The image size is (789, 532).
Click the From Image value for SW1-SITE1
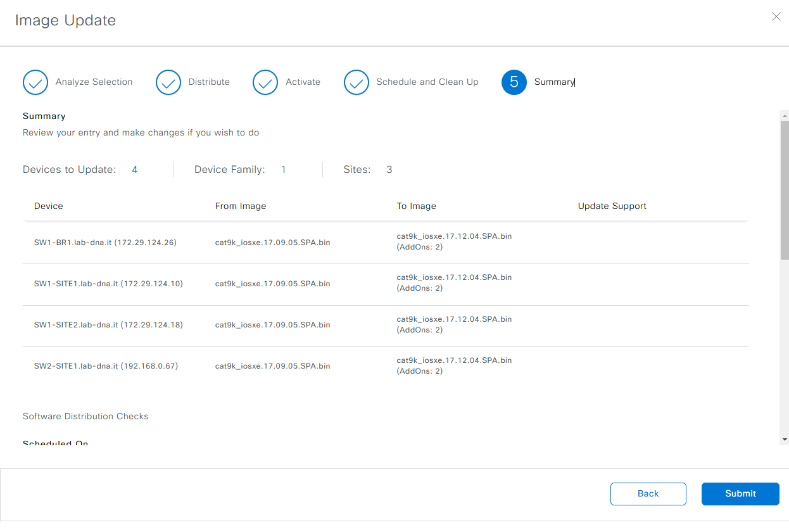point(273,284)
